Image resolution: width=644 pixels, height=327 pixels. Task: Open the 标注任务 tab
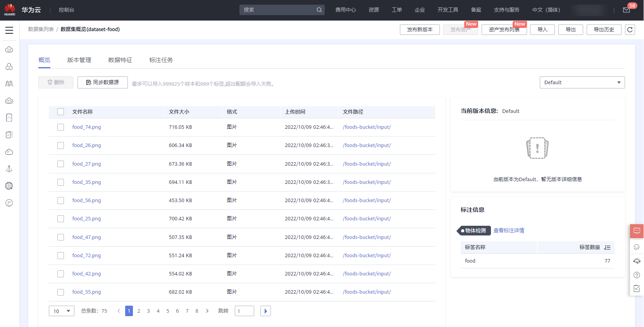click(161, 60)
